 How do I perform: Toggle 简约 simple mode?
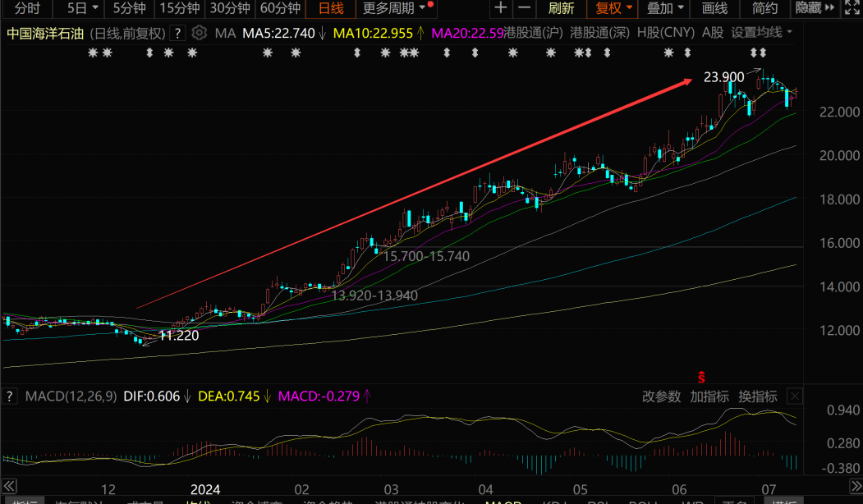pos(765,8)
